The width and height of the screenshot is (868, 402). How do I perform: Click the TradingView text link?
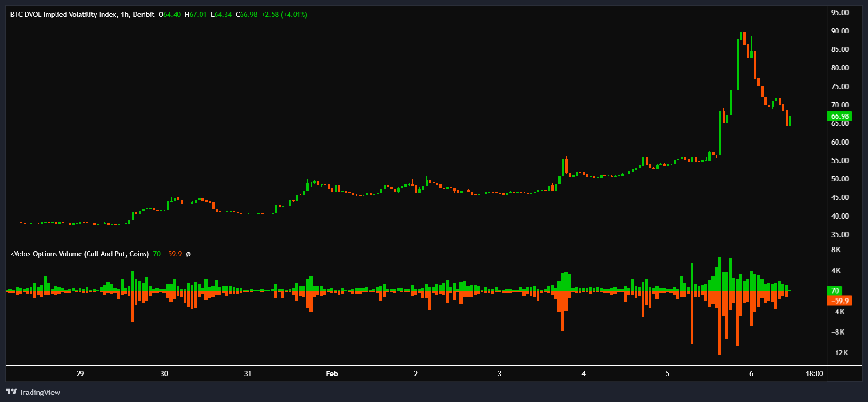[40, 392]
